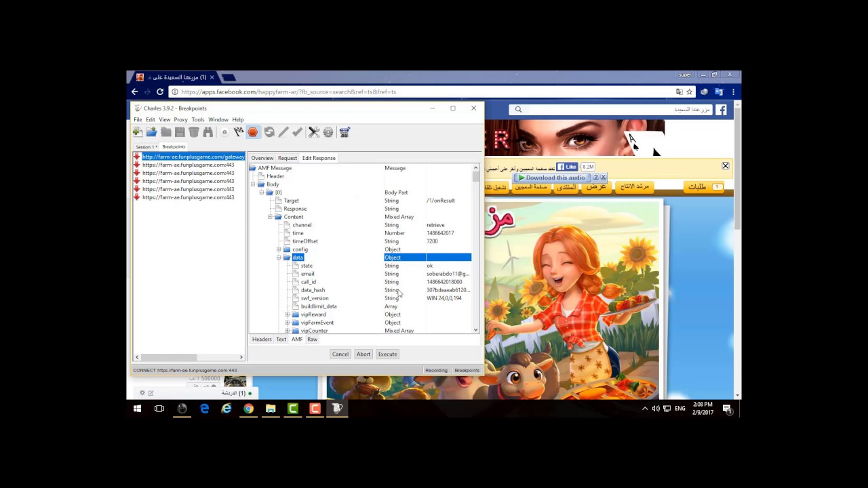Click the repeat request circular arrow icon
Image resolution: width=868 pixels, height=488 pixels.
tap(269, 132)
